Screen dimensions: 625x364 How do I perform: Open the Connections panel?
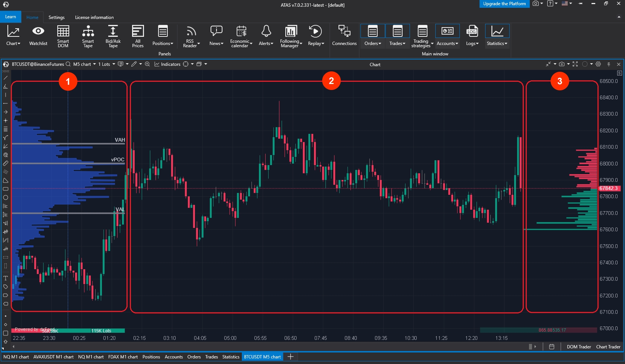click(344, 36)
